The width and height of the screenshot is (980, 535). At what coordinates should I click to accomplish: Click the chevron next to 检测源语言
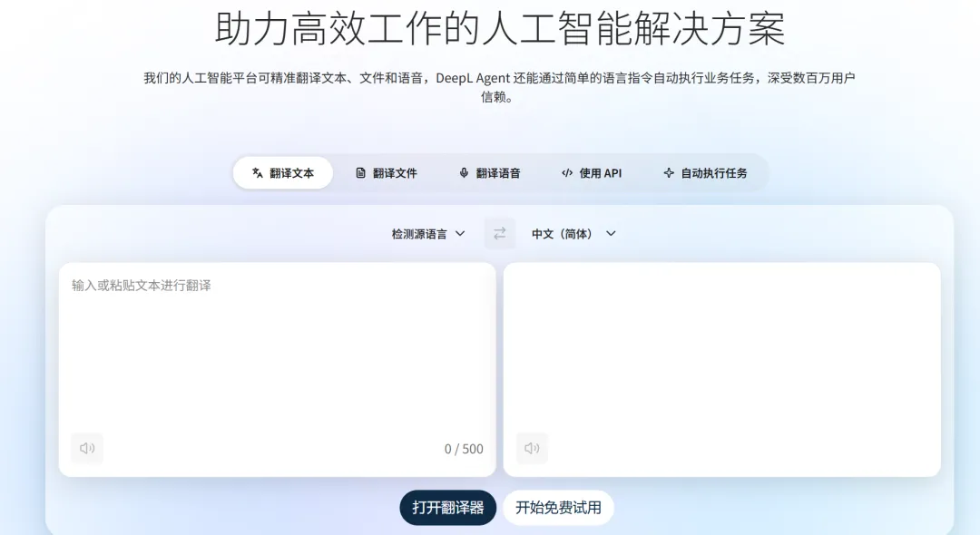(461, 233)
